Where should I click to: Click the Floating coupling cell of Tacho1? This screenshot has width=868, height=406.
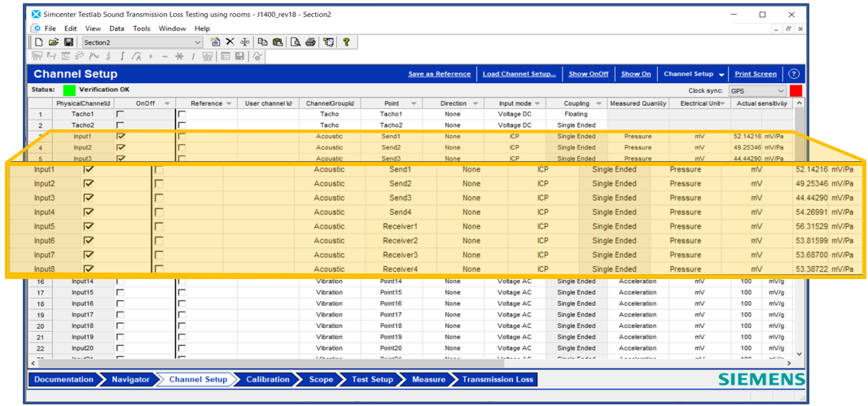tap(576, 114)
